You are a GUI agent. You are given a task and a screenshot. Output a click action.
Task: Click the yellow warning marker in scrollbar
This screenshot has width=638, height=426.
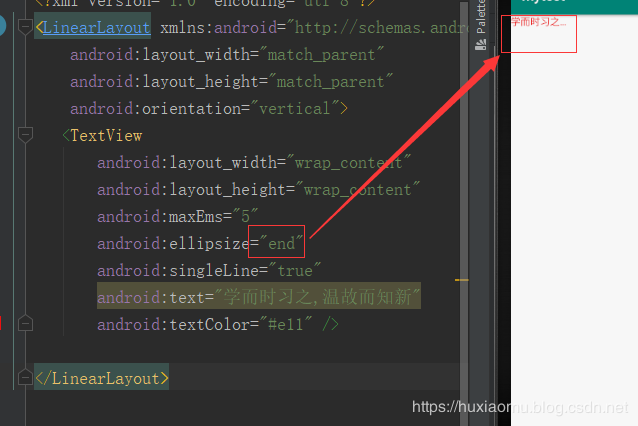tap(462, 280)
